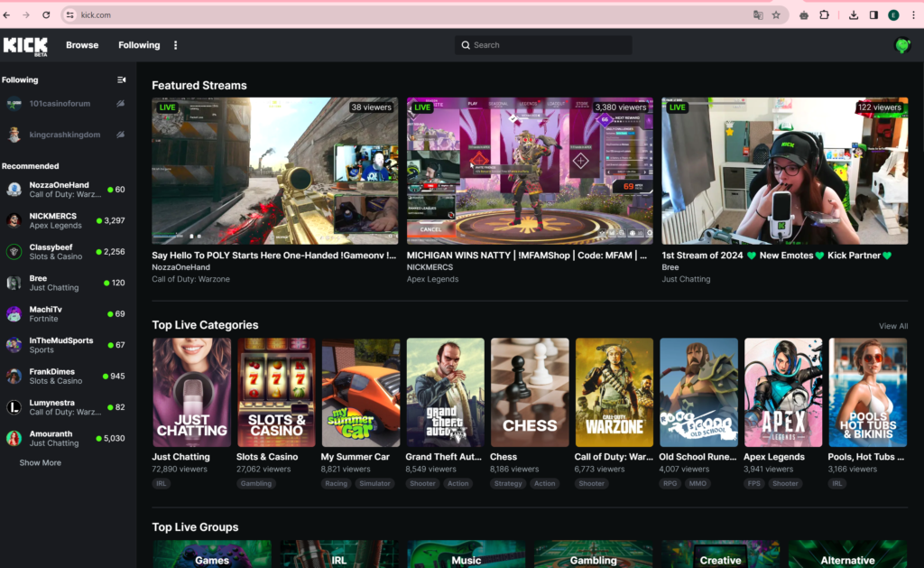Open the Browse tab

(82, 45)
